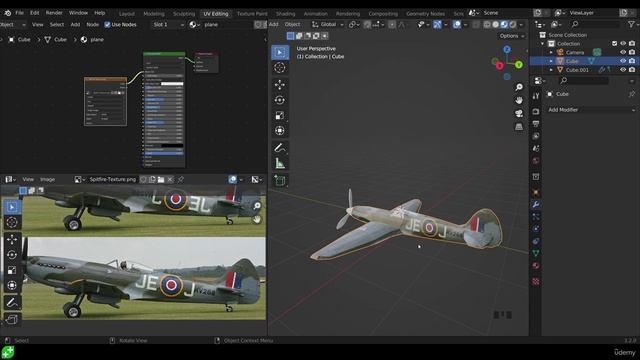Select the Transform tool in image editor

pos(12,285)
